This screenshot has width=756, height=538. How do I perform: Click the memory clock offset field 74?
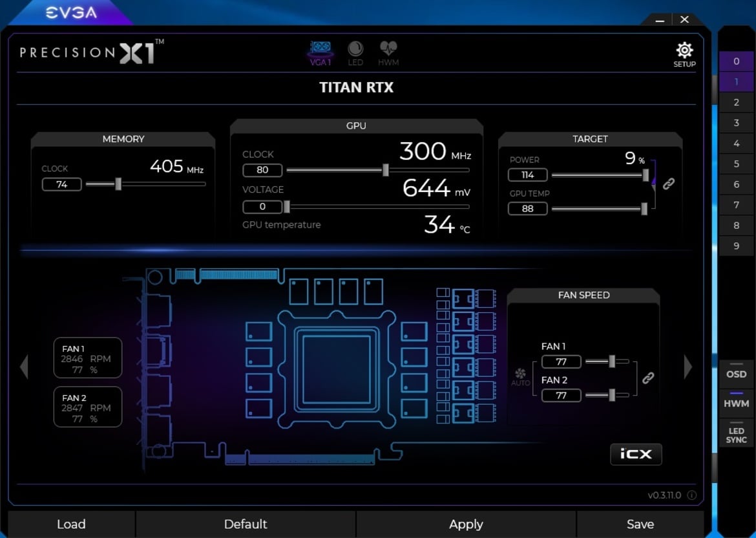(62, 184)
